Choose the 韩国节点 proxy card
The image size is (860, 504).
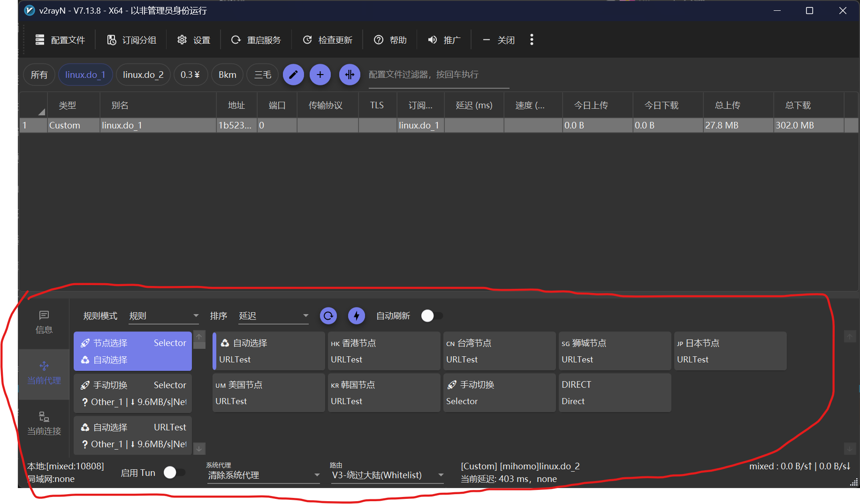click(x=384, y=393)
